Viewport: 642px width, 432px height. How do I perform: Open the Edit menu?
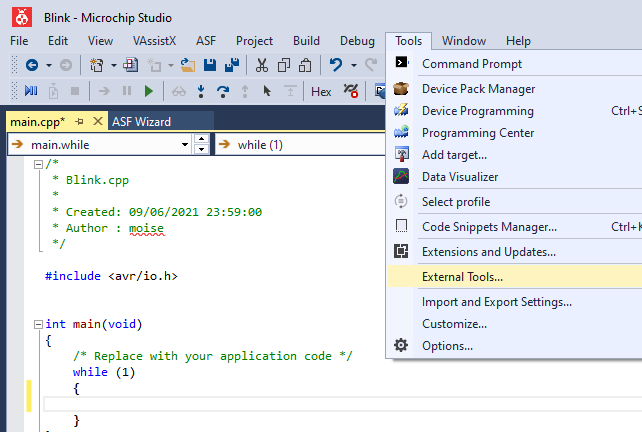point(58,41)
